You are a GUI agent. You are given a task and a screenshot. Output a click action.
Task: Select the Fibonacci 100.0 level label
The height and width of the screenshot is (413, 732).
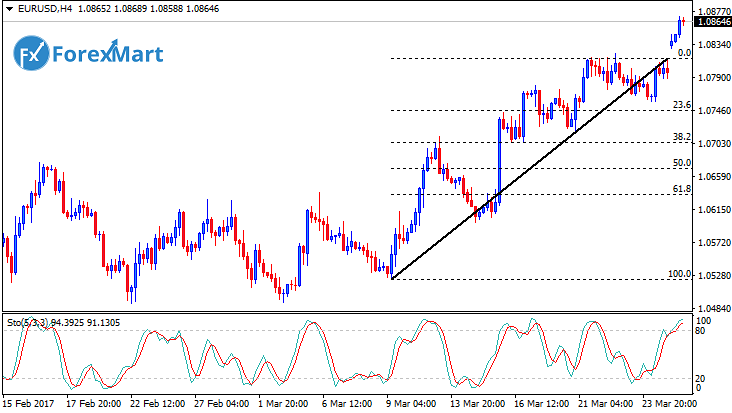pos(680,273)
